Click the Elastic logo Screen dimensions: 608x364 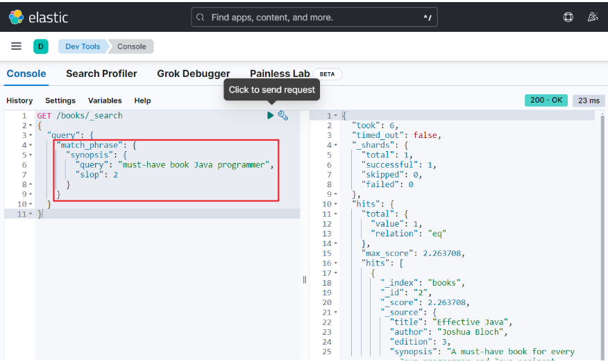38,17
